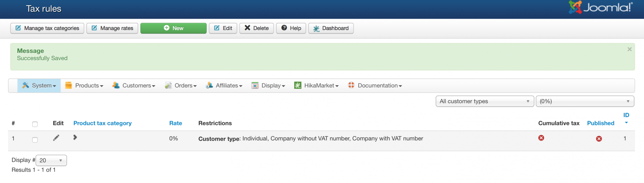Open the Dashboard from the toolbar

coord(331,28)
